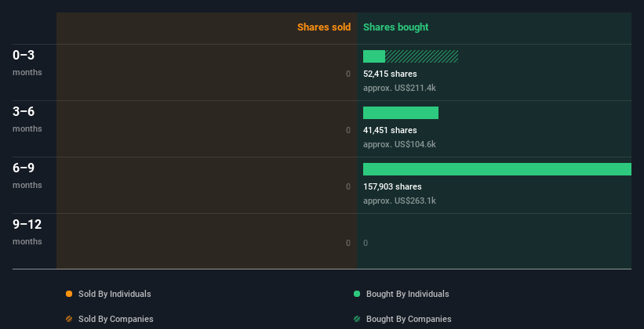Click the shares bought 0 in 9–12 months row

(366, 243)
